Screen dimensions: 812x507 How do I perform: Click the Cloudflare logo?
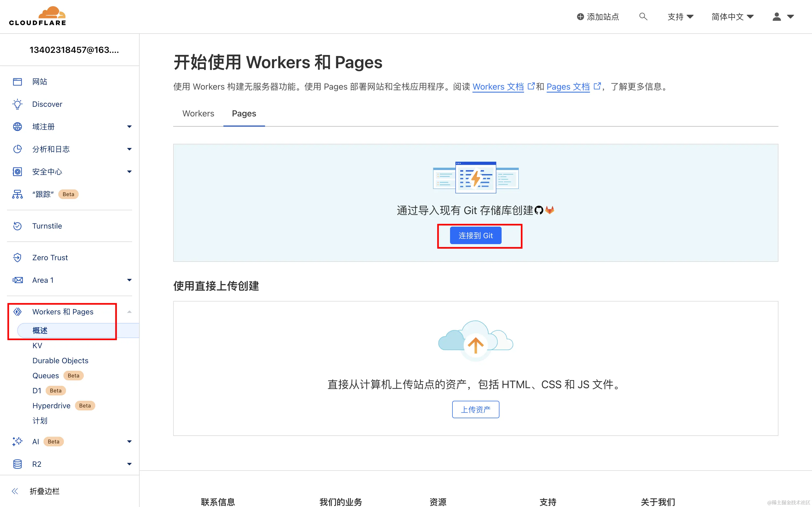pyautogui.click(x=37, y=16)
